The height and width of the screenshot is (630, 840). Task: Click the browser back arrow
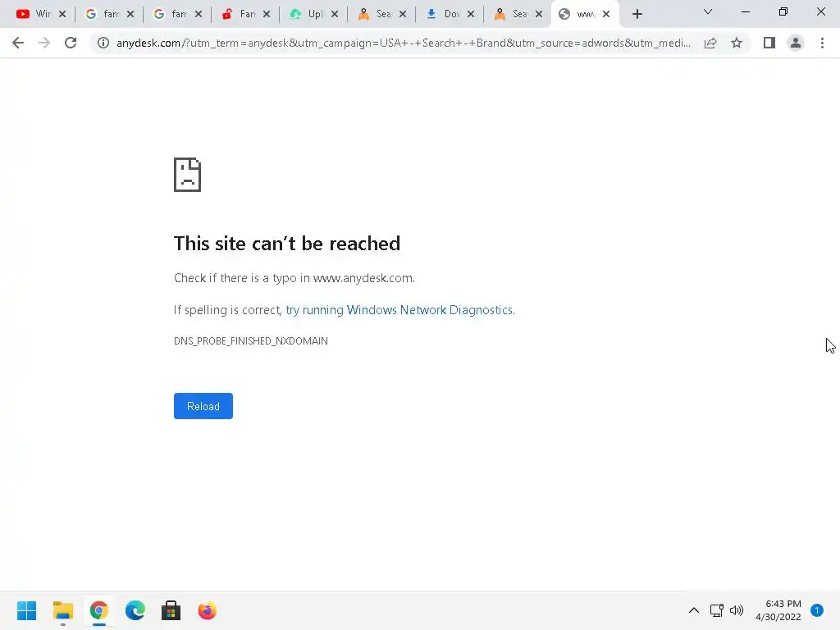coord(18,43)
